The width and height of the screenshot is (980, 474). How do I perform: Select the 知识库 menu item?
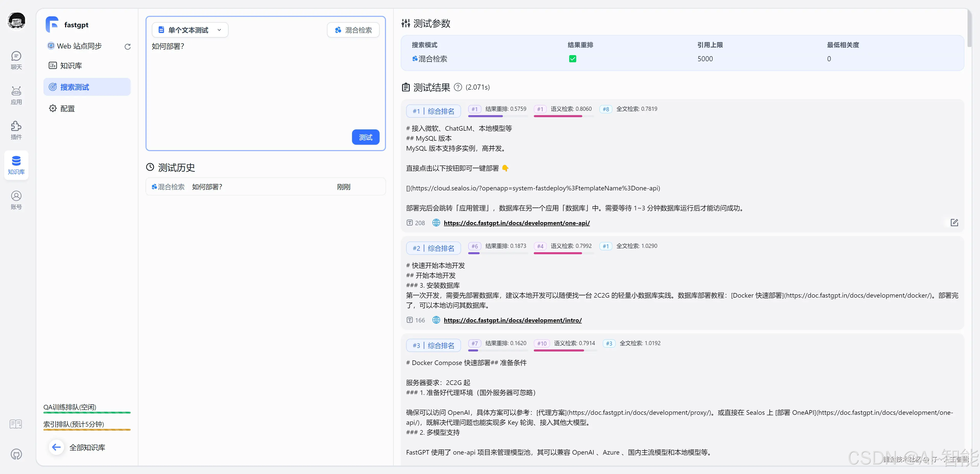tap(71, 65)
